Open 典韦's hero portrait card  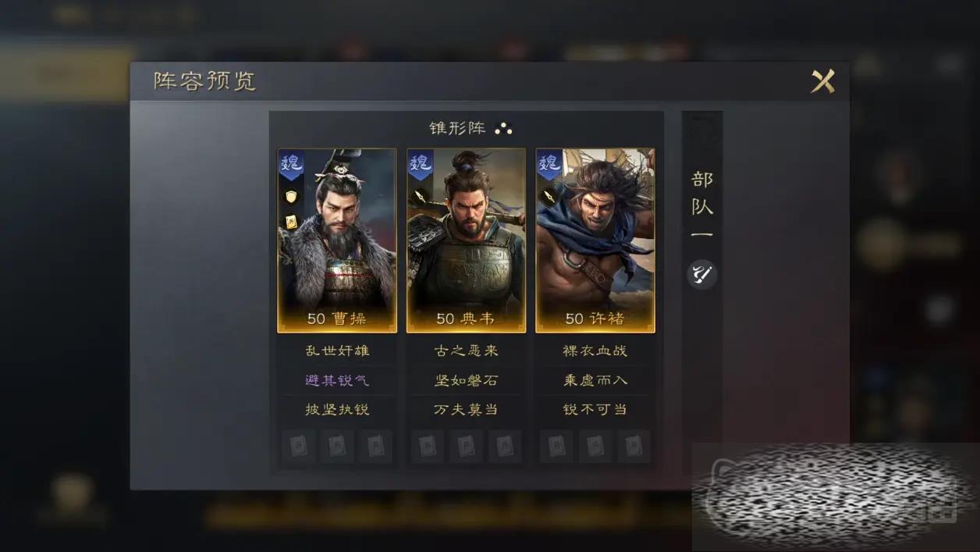[466, 240]
